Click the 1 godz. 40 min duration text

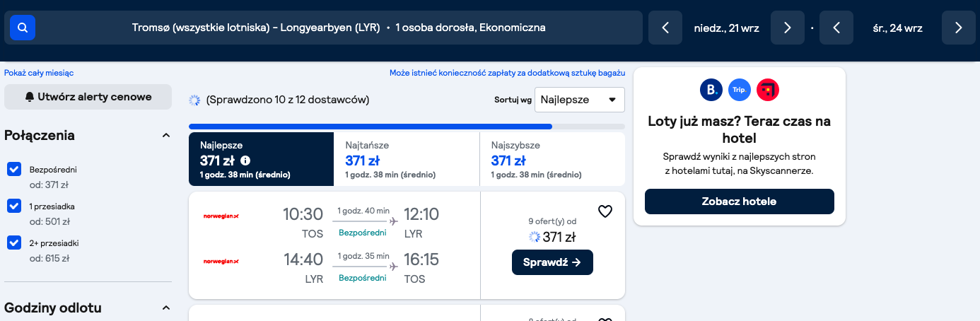363,211
